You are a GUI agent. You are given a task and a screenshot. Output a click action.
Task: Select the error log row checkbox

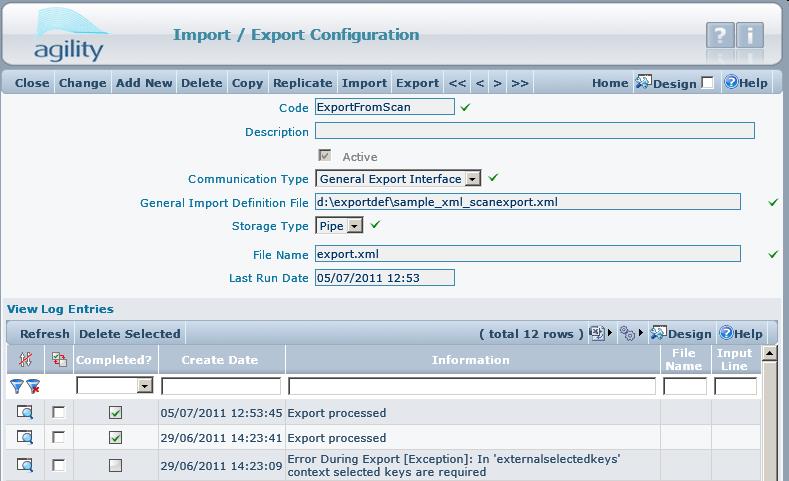point(58,465)
